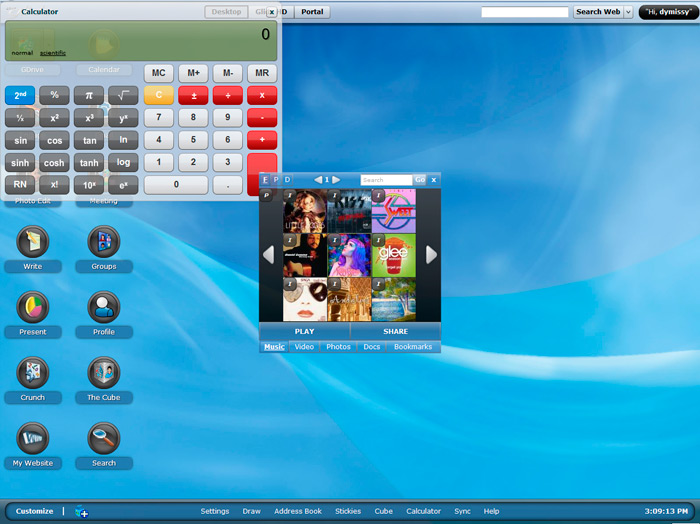Screen dimensions: 700x524
Task: Launch the Crunch spreadsheet icon
Action: (33, 373)
